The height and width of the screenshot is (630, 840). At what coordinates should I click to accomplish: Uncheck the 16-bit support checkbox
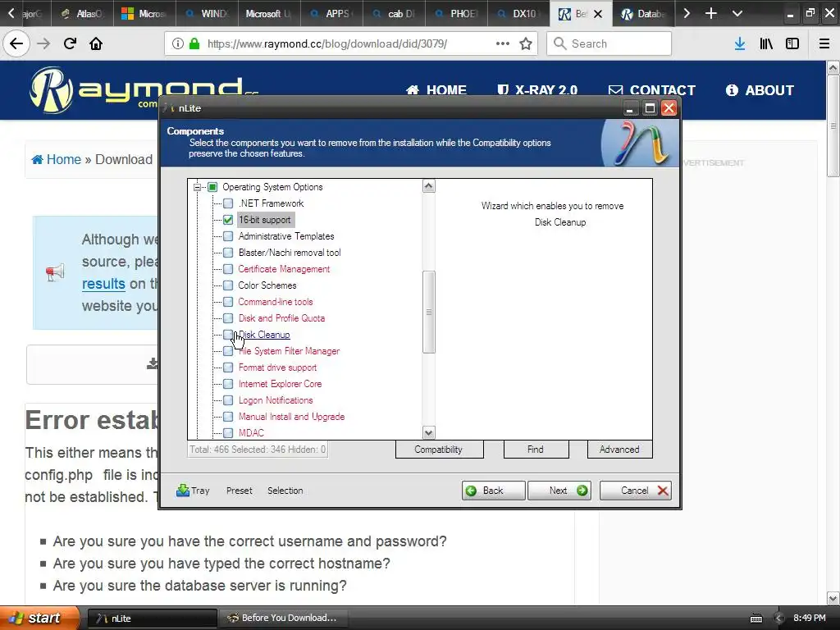228,220
